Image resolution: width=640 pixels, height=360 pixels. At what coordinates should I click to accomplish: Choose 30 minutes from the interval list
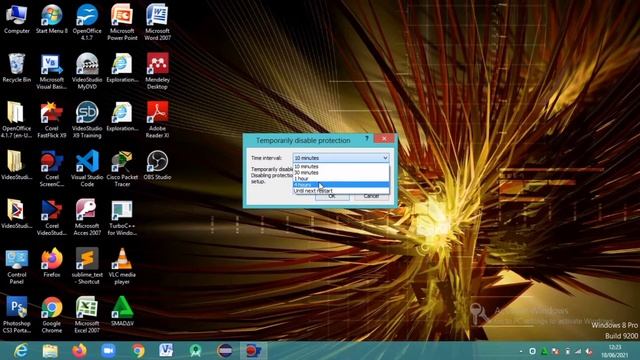[x=341, y=173]
